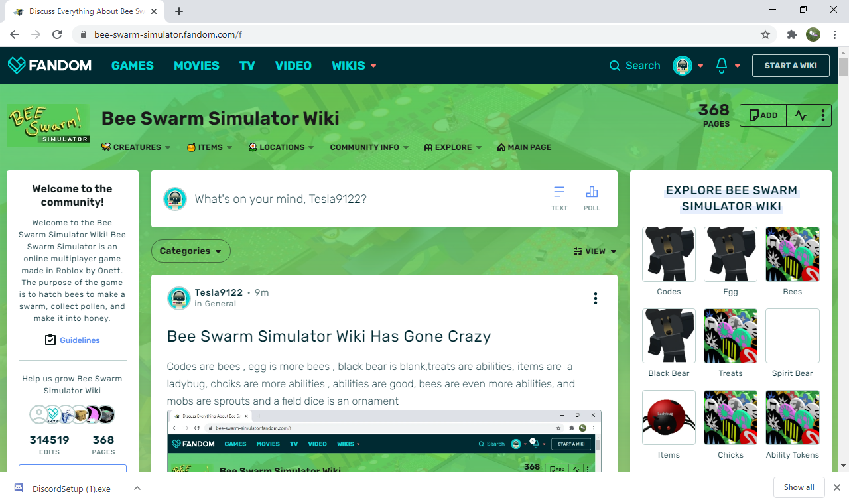Open the Egg explore thumbnail
Image resolution: width=849 pixels, height=504 pixels.
pyautogui.click(x=730, y=255)
